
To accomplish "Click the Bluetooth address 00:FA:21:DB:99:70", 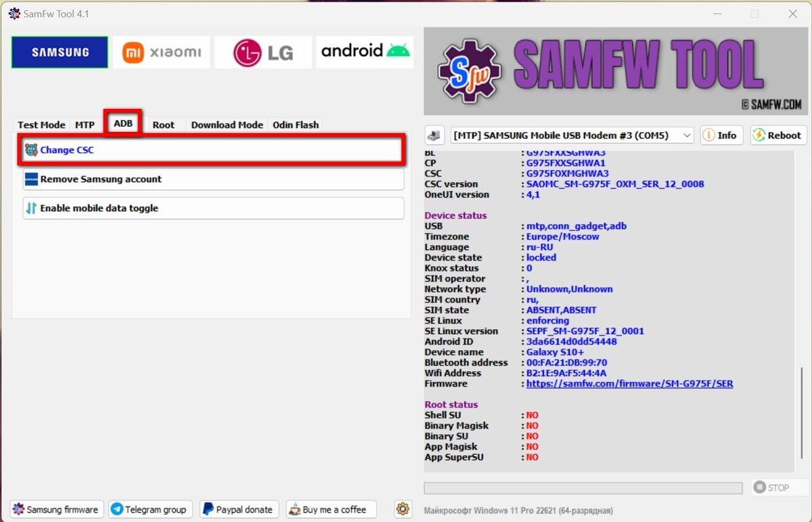I will [x=567, y=363].
